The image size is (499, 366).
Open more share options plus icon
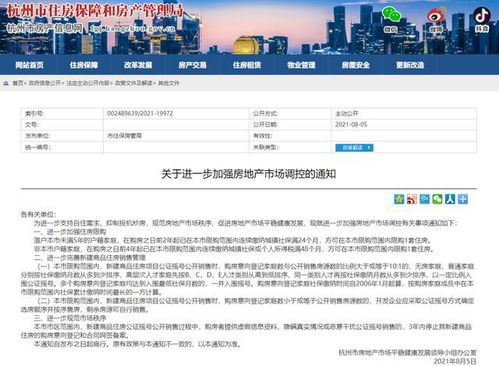point(463,199)
